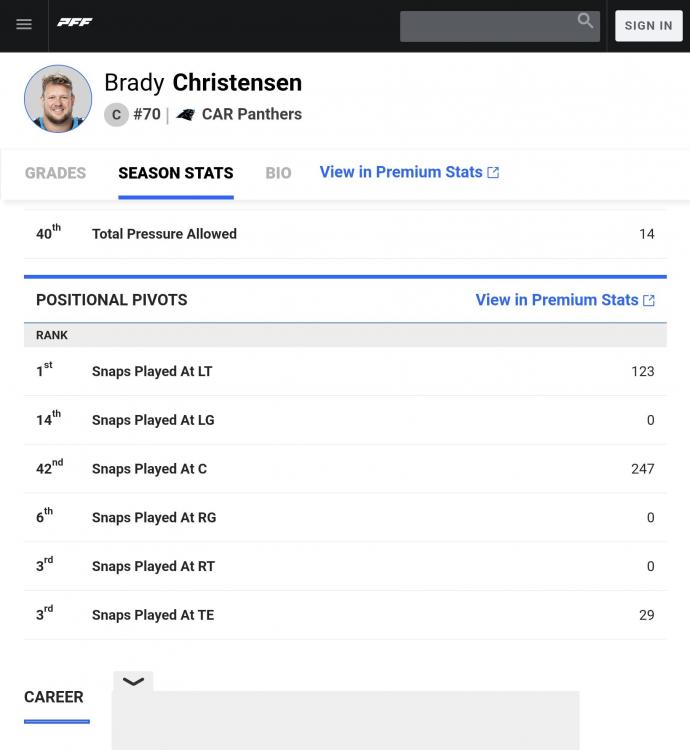Click the Career section heading
690x750 pixels.
54,697
